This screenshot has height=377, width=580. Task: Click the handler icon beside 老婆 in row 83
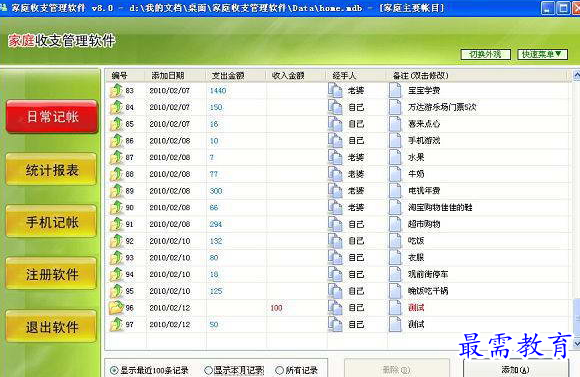tap(335, 90)
